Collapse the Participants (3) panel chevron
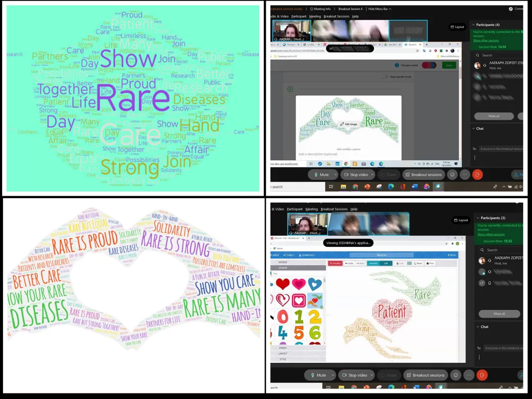 point(478,218)
